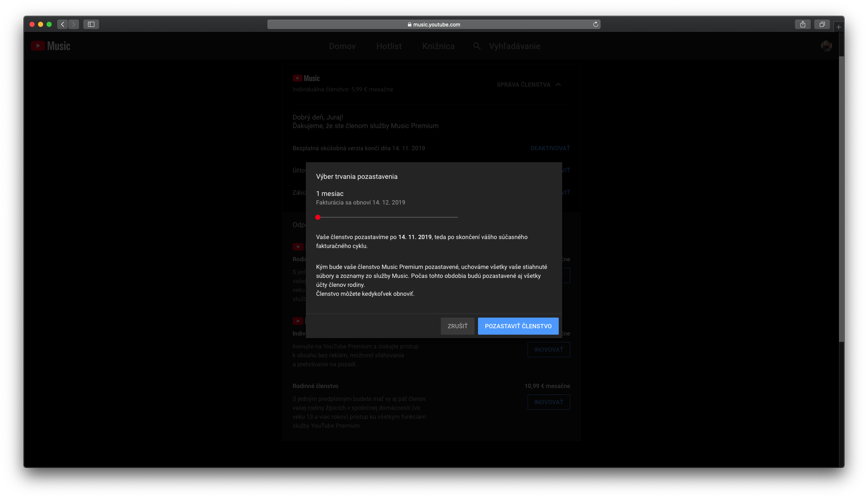Click the Music logo in membership card

tap(306, 78)
